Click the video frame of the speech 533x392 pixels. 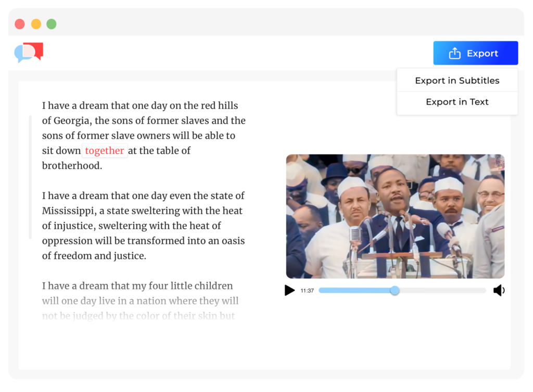(395, 216)
